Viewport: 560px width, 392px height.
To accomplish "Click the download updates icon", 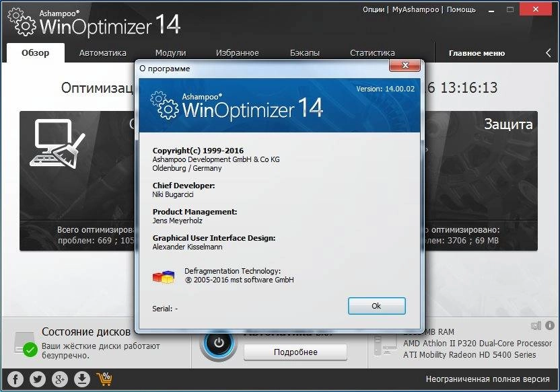I will pyautogui.click(x=82, y=379).
